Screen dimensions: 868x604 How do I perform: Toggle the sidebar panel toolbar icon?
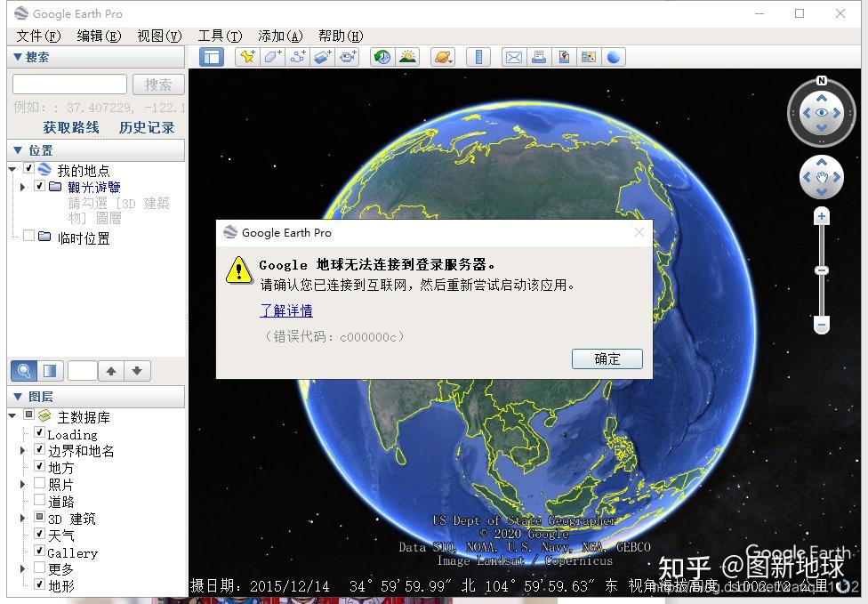click(212, 57)
